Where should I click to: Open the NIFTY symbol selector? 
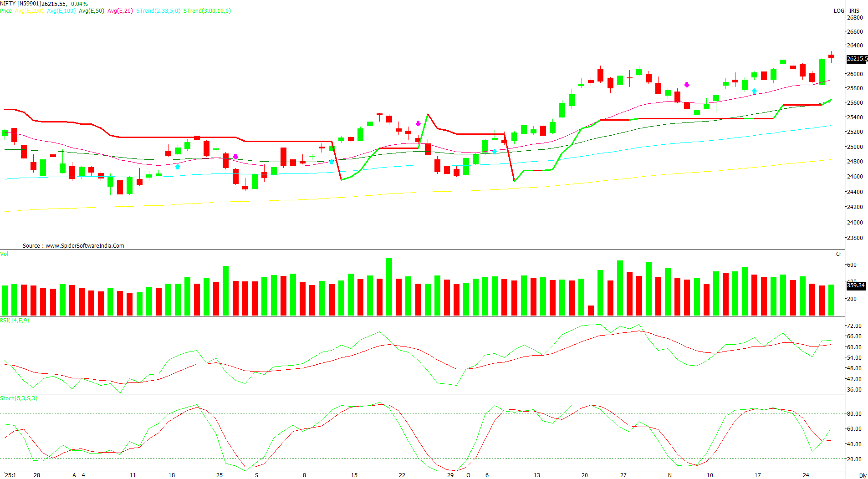tap(7, 3)
